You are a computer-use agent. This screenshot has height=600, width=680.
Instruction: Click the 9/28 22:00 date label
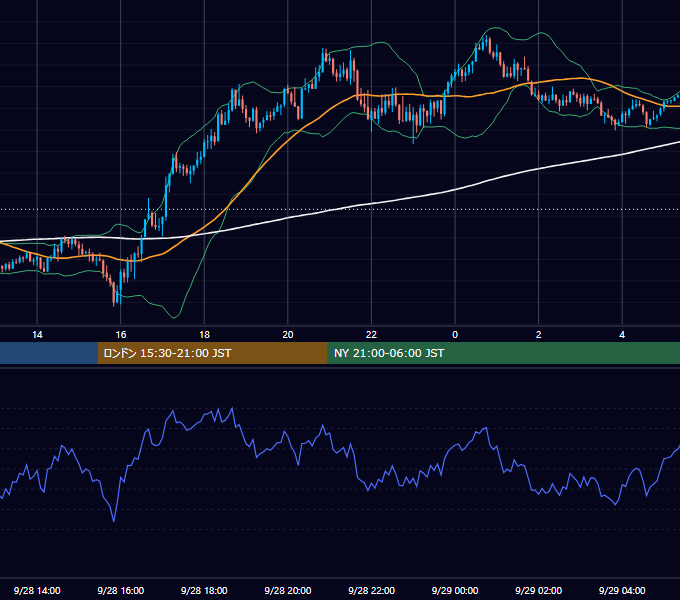(x=371, y=590)
